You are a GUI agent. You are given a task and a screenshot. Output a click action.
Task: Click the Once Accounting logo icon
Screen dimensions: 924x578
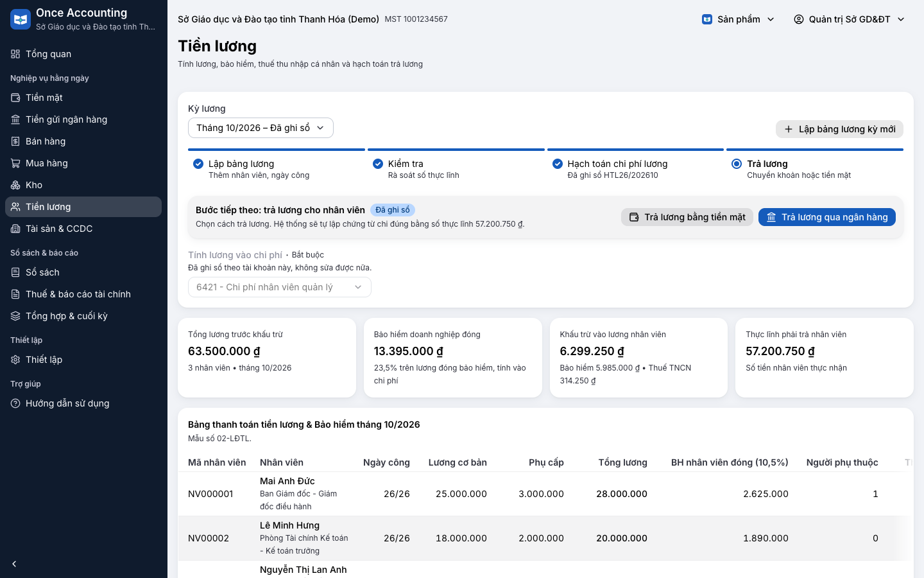(21, 19)
